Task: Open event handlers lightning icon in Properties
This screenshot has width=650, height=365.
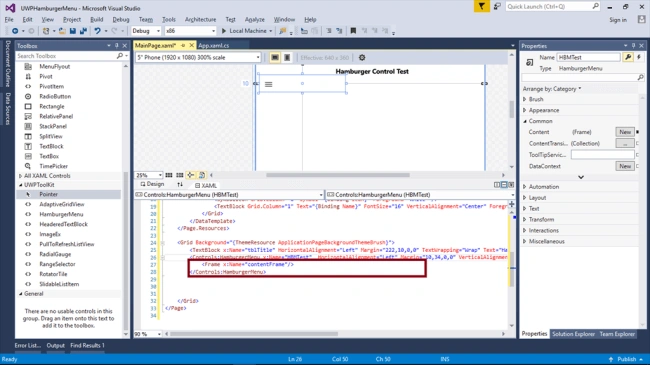Action: tap(639, 57)
